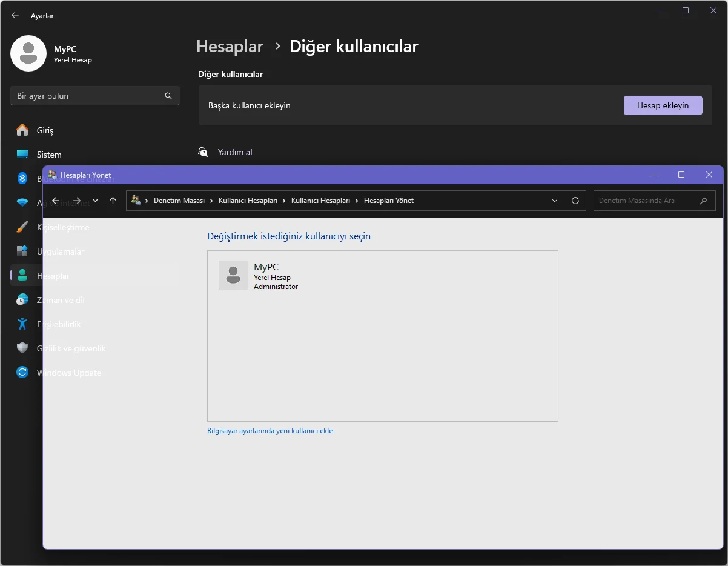This screenshot has width=728, height=566.
Task: Click the Hesap ekleyin button
Action: [663, 105]
